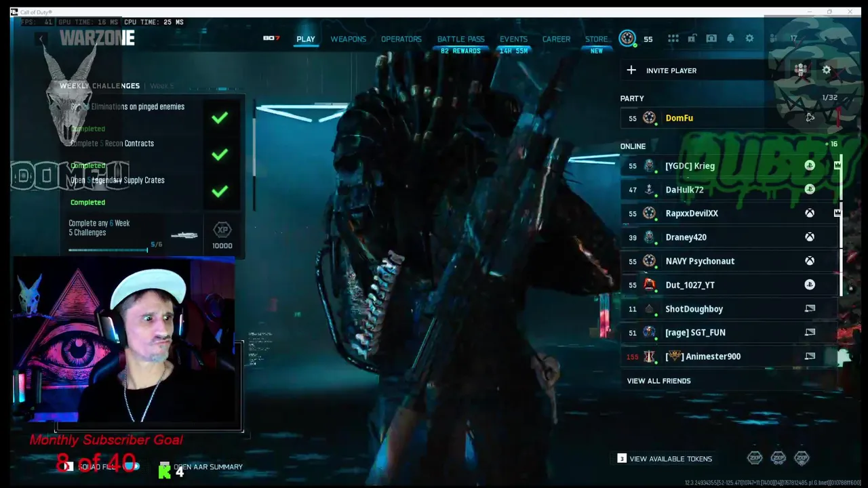Click Xbox icon on RapxxDevilXX's row
868x488 pixels.
[x=810, y=213]
